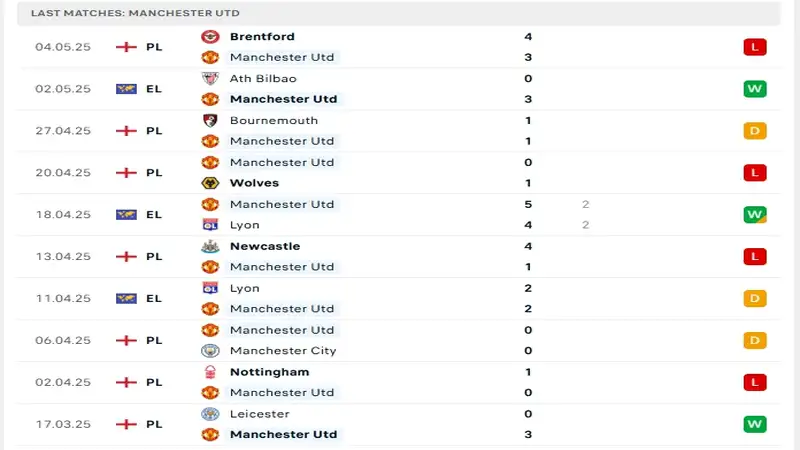Select the 11.04.25 Lyon match row date
Viewport: 800px width, 450px height.
[x=63, y=298]
